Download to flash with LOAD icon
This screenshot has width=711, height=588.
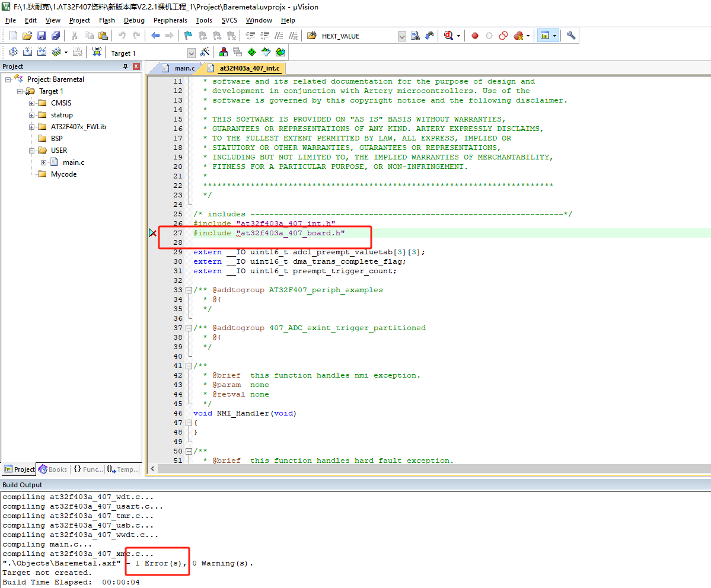(97, 53)
